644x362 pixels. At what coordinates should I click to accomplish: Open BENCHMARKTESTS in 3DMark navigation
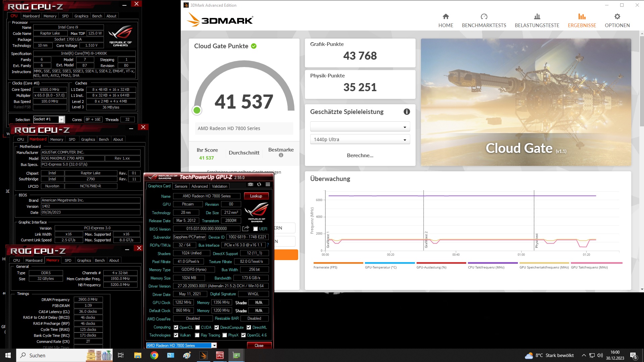click(x=484, y=21)
